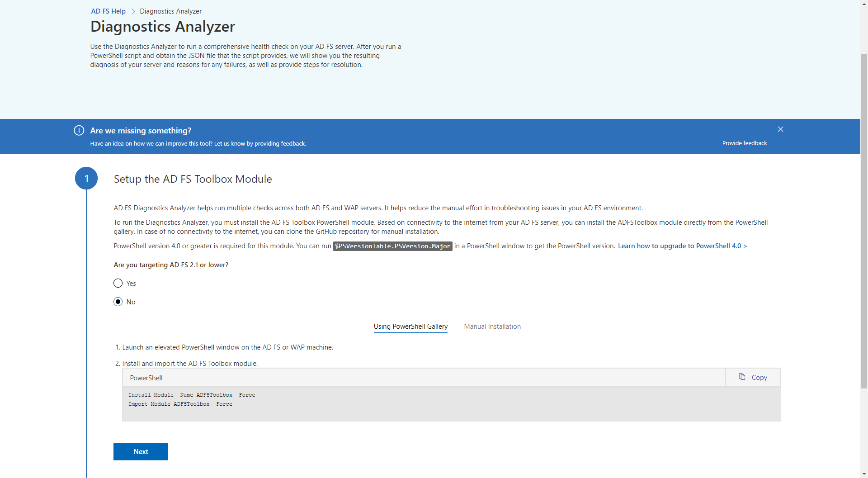Image resolution: width=868 pixels, height=478 pixels.
Task: Click the breadcrumb chevron after AD FS Help
Action: coord(132,11)
